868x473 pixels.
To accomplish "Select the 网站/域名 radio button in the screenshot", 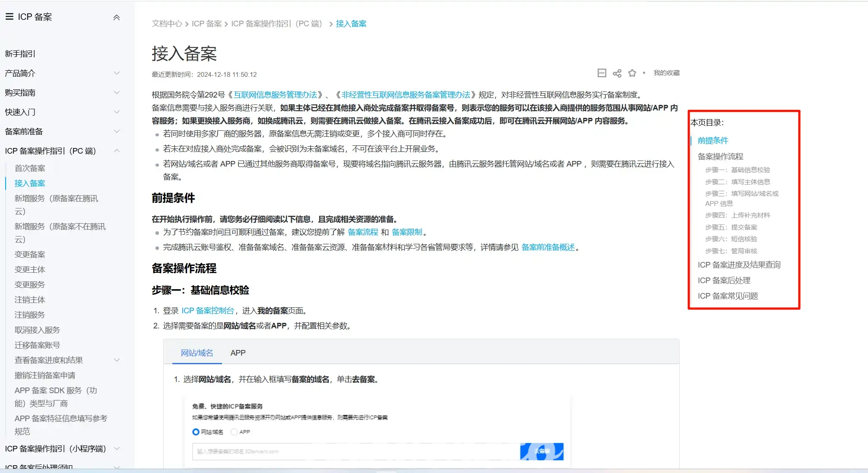I will coord(196,432).
